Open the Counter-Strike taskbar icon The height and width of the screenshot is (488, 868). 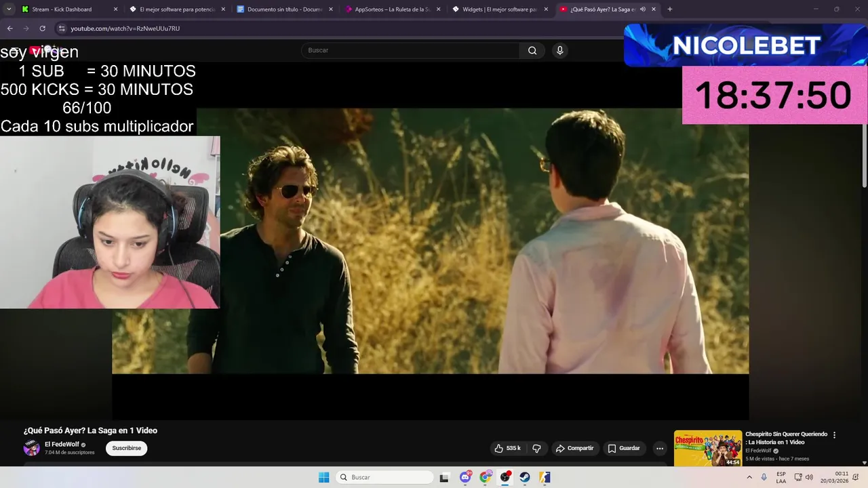pos(545,477)
